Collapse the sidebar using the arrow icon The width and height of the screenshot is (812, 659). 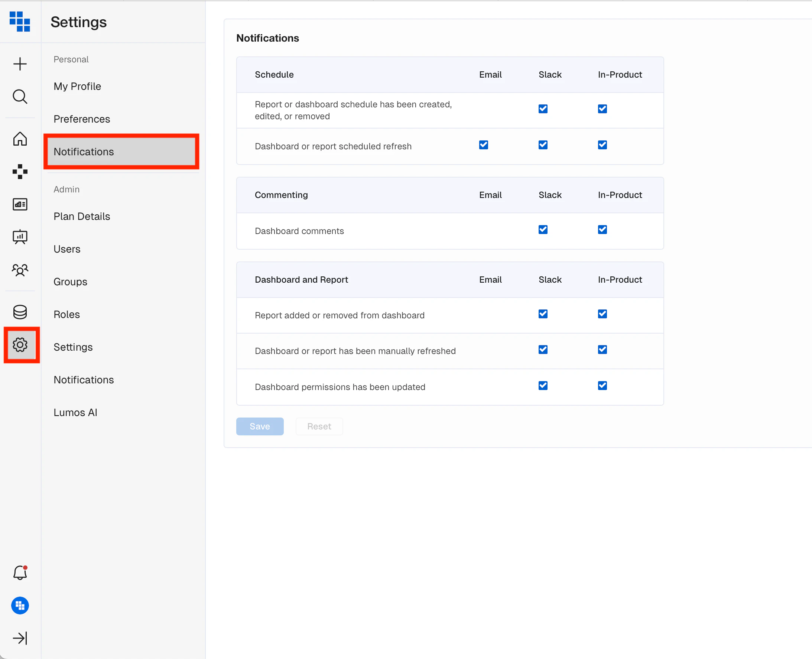[x=20, y=638]
